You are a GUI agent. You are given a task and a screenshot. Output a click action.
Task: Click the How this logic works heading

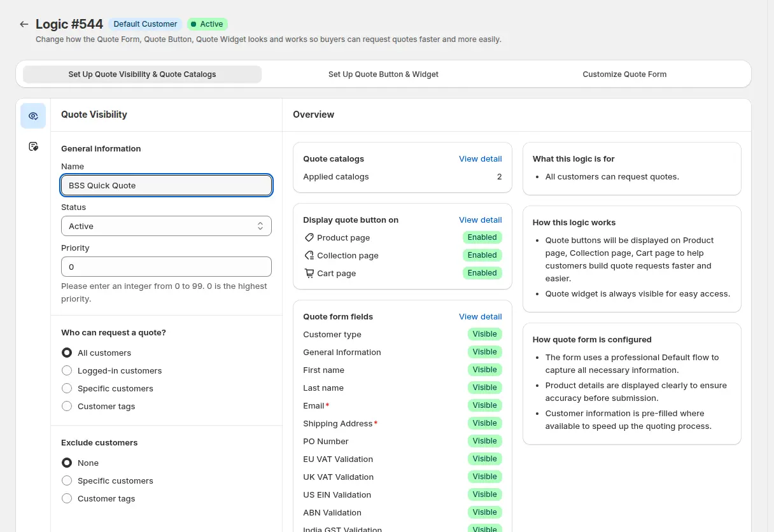pyautogui.click(x=574, y=223)
